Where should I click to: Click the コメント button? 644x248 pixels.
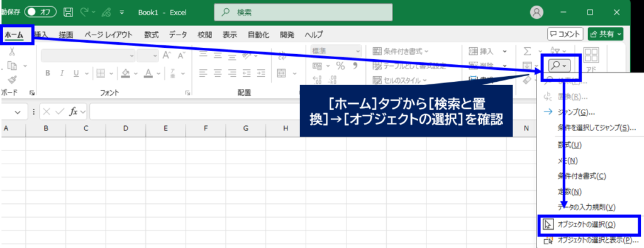565,34
